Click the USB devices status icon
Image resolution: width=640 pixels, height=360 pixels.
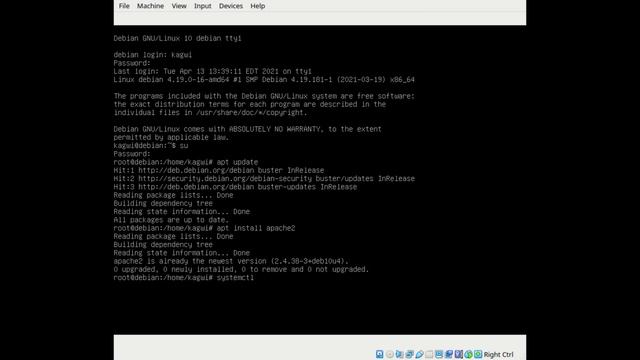419,354
